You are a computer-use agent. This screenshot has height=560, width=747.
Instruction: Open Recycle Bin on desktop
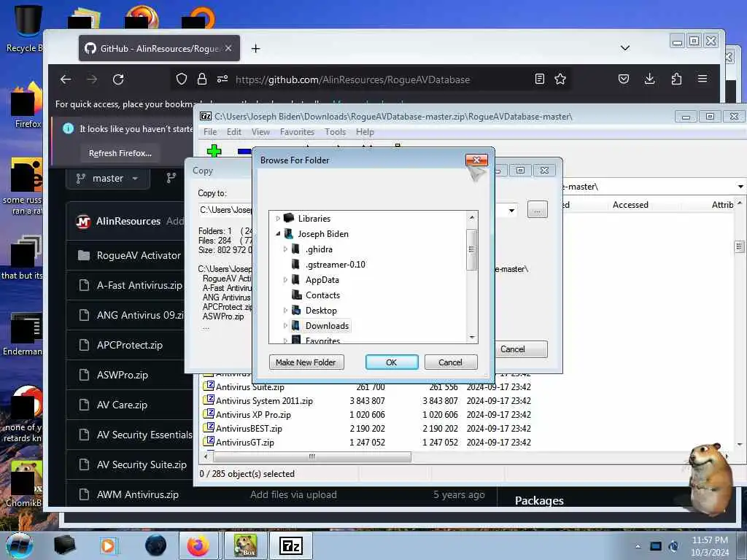tap(26, 28)
